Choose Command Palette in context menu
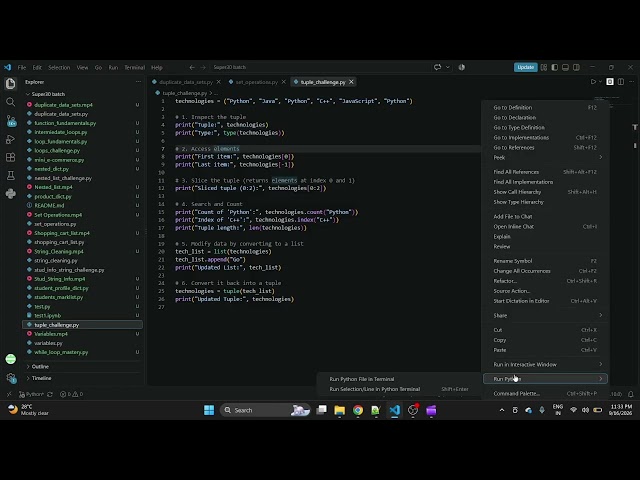Image resolution: width=640 pixels, height=480 pixels. pyautogui.click(x=545, y=393)
